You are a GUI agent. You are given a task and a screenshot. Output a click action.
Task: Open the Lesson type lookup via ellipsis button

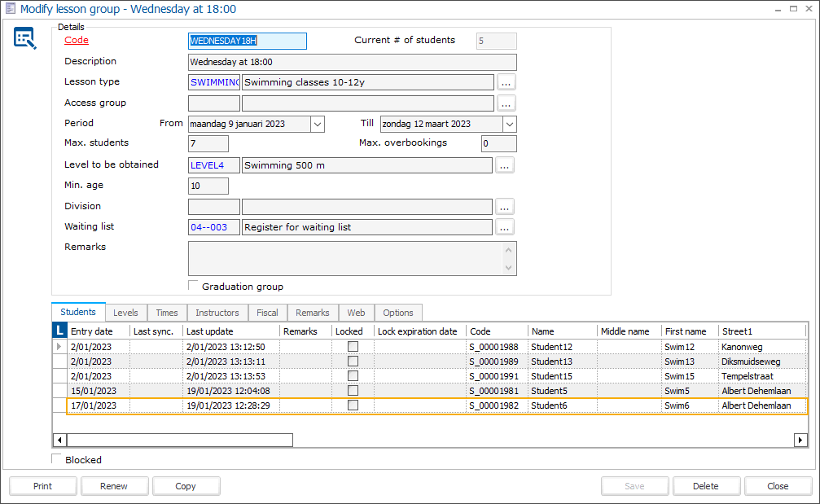pos(505,81)
